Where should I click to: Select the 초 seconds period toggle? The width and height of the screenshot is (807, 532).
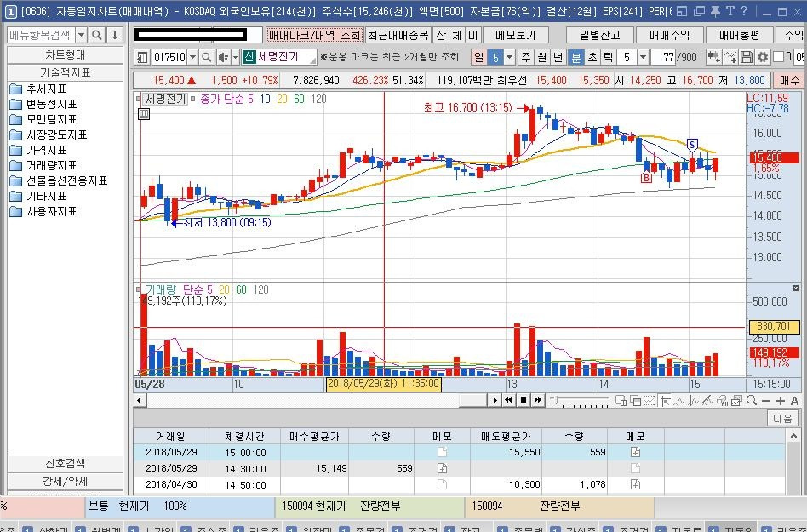[x=592, y=56]
